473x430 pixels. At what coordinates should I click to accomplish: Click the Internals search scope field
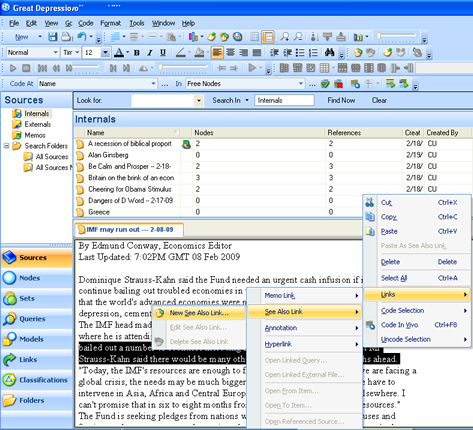pos(284,100)
